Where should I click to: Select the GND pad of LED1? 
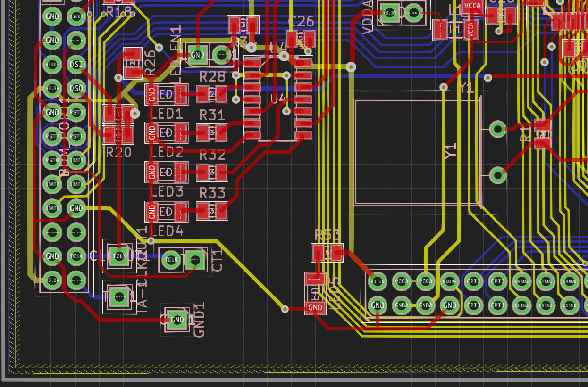[x=151, y=94]
